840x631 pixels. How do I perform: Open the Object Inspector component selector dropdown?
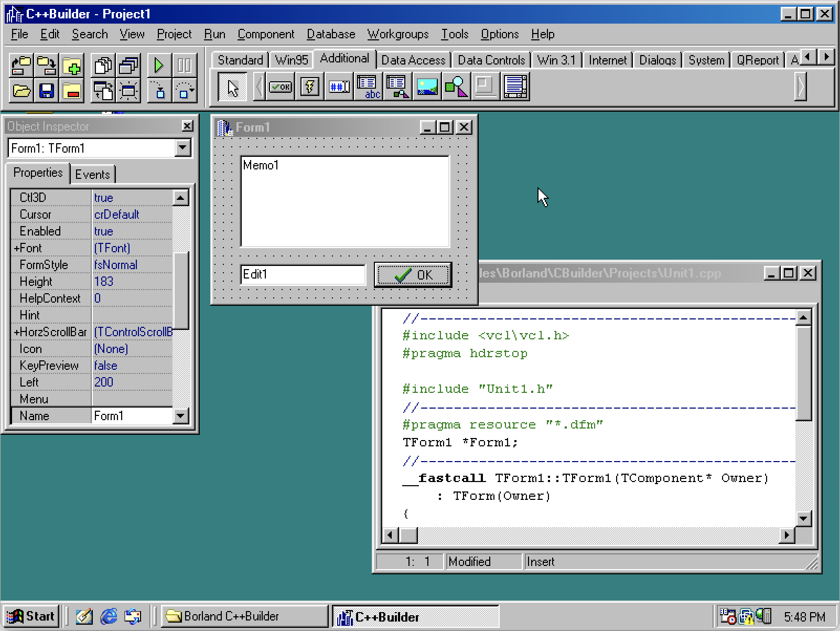[x=182, y=148]
